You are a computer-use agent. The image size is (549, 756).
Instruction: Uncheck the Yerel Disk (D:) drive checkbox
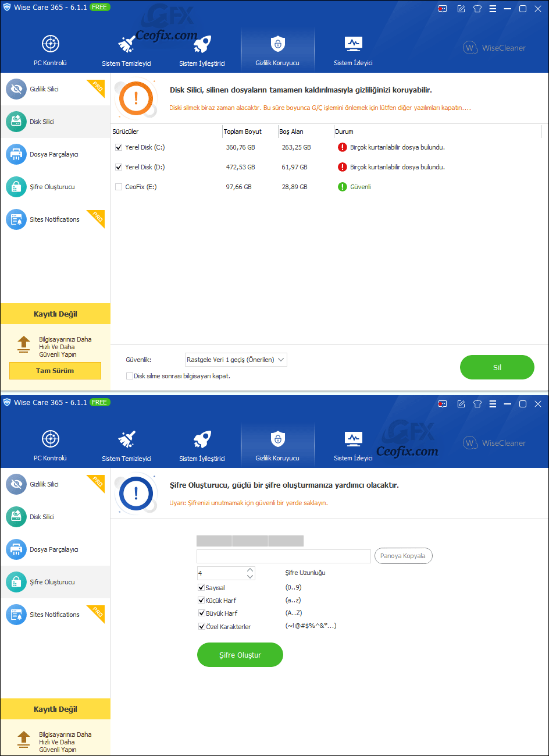[x=119, y=167]
